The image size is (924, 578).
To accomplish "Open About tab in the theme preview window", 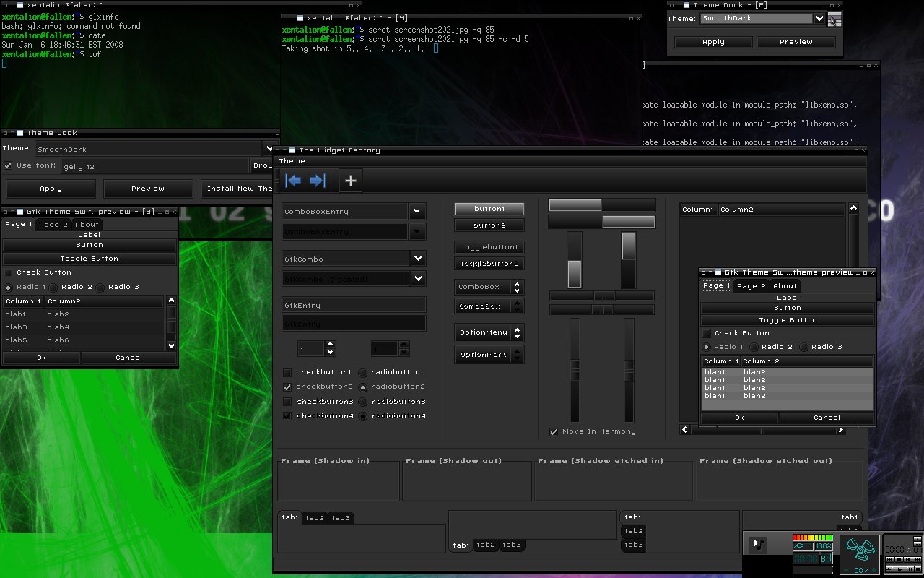I will (x=785, y=286).
